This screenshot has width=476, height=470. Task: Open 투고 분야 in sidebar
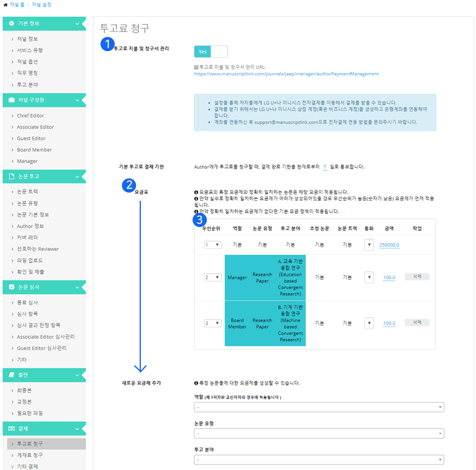[x=27, y=85]
